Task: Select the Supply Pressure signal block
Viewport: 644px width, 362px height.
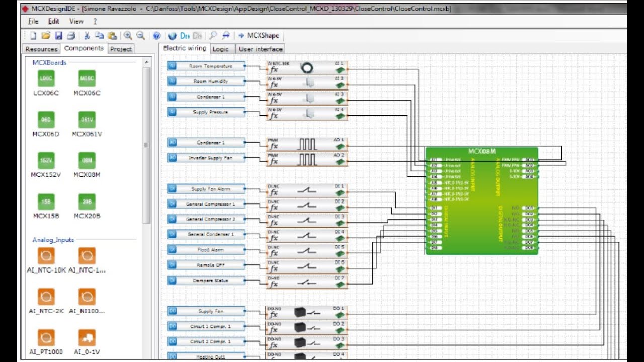Action: (x=206, y=112)
